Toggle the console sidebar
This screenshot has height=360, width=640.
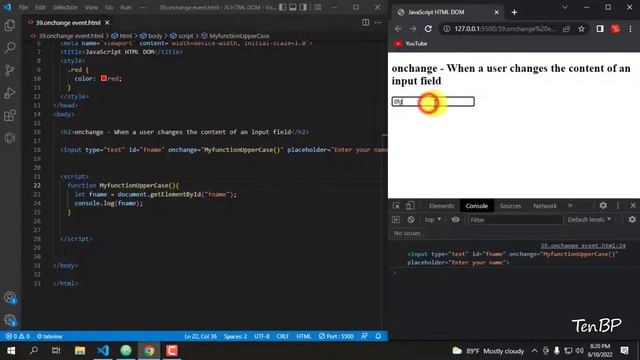click(x=396, y=220)
